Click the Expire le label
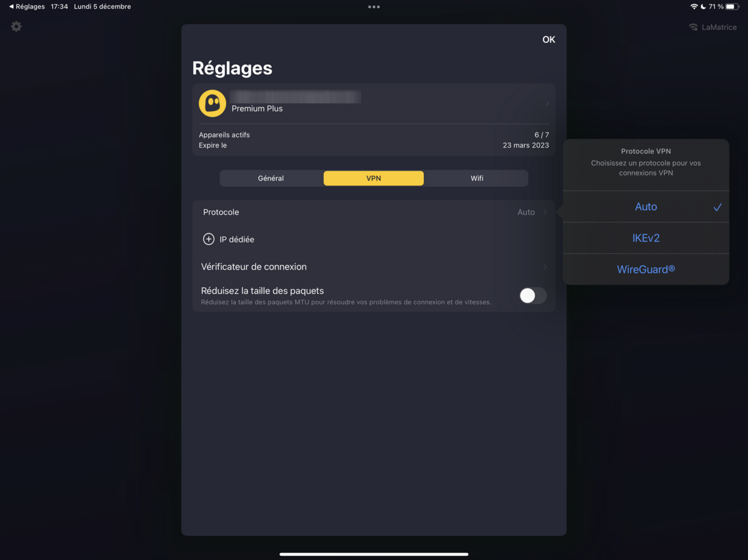This screenshot has width=748, height=560. click(x=213, y=146)
